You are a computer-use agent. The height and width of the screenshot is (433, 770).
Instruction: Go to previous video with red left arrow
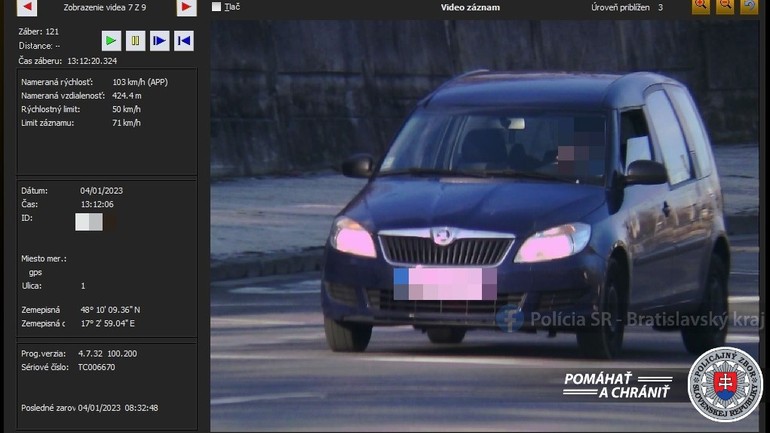coord(27,8)
